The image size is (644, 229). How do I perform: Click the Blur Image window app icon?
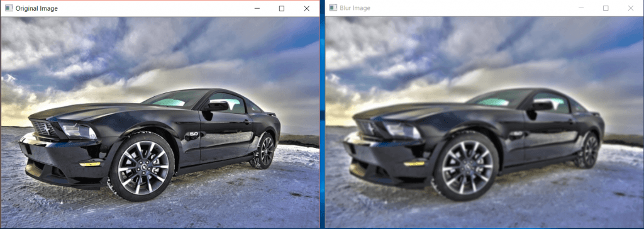333,8
